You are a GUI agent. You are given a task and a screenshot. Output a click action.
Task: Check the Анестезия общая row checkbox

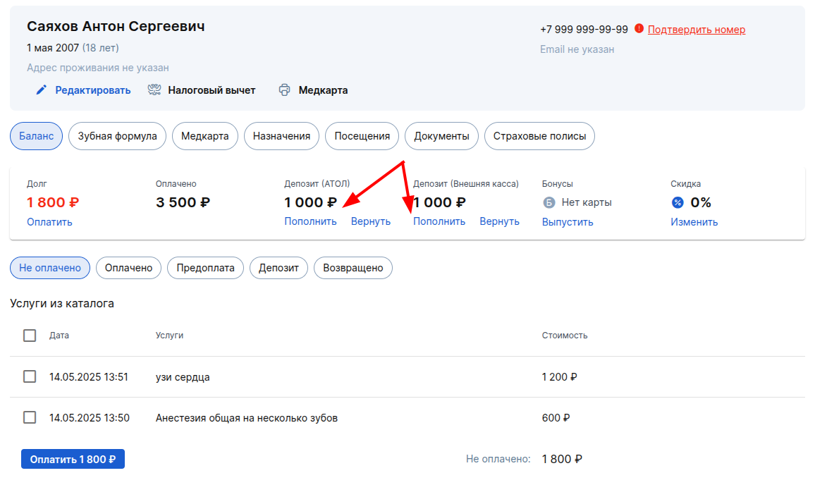(30, 418)
